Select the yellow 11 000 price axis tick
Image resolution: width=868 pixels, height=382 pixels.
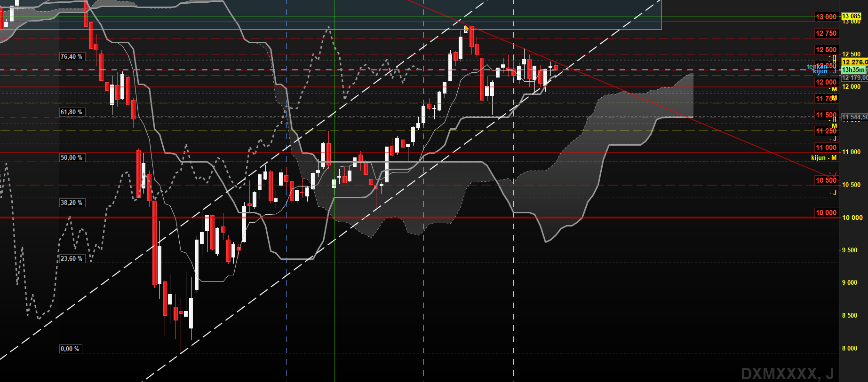[852, 152]
